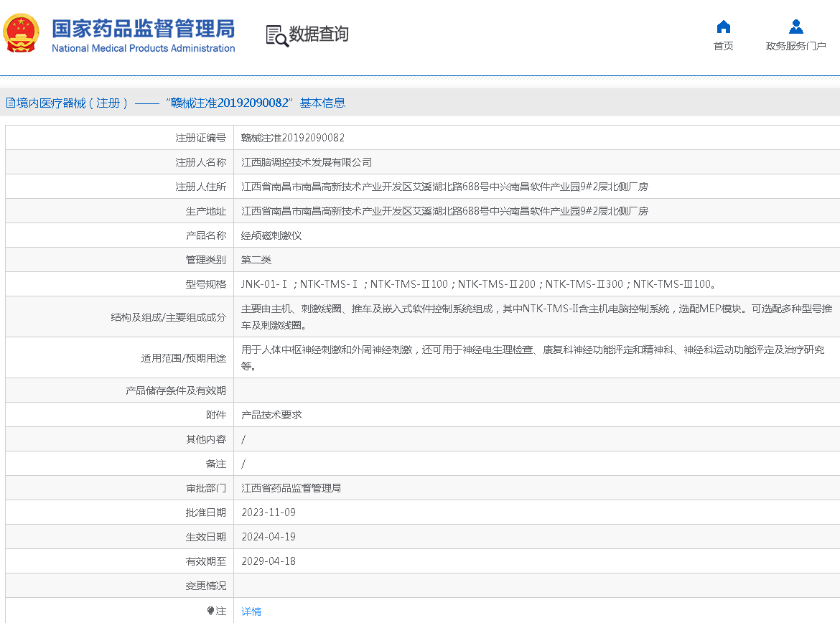Open the 产品技术要求 attachment
This screenshot has width=840, height=623.
coord(271,415)
